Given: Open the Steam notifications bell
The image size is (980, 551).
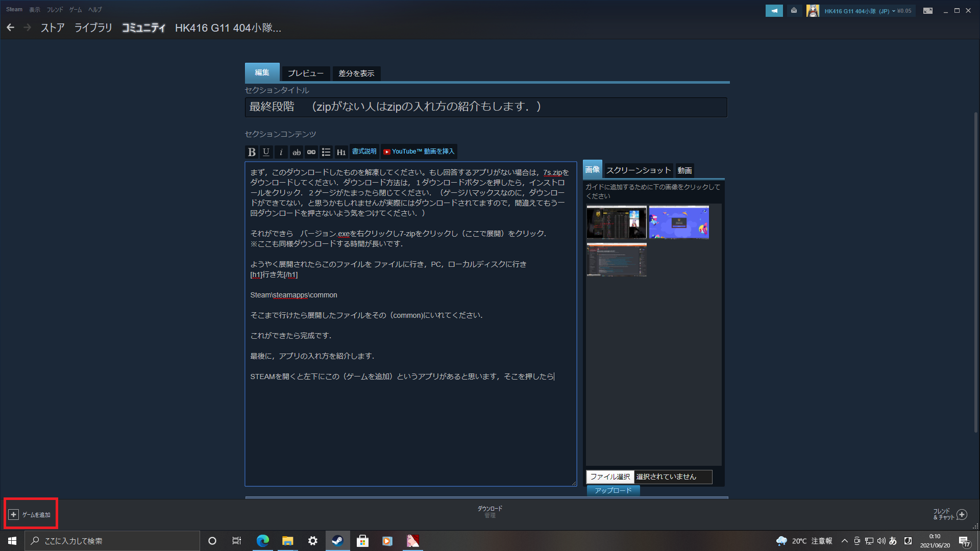Looking at the screenshot, I should click(x=794, y=11).
